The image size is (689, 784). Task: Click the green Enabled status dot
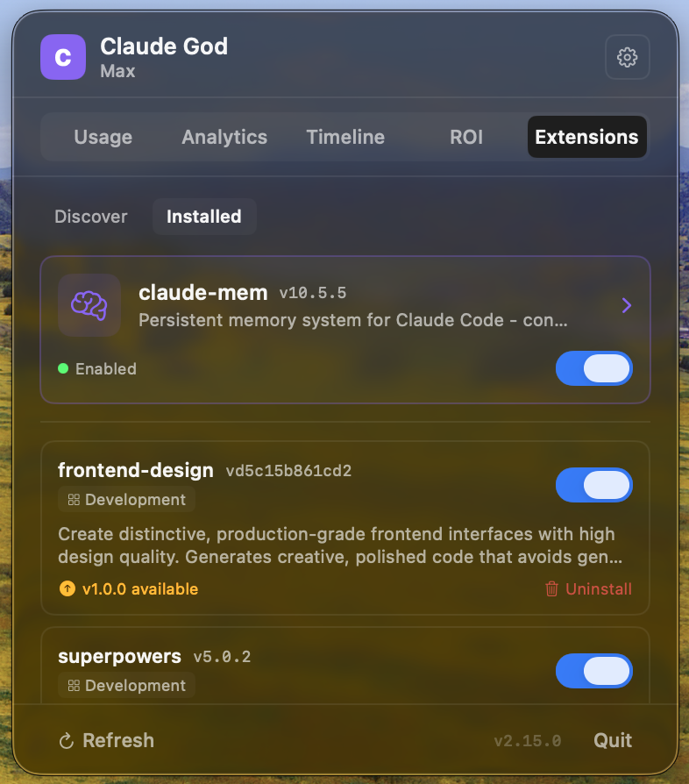coord(62,369)
